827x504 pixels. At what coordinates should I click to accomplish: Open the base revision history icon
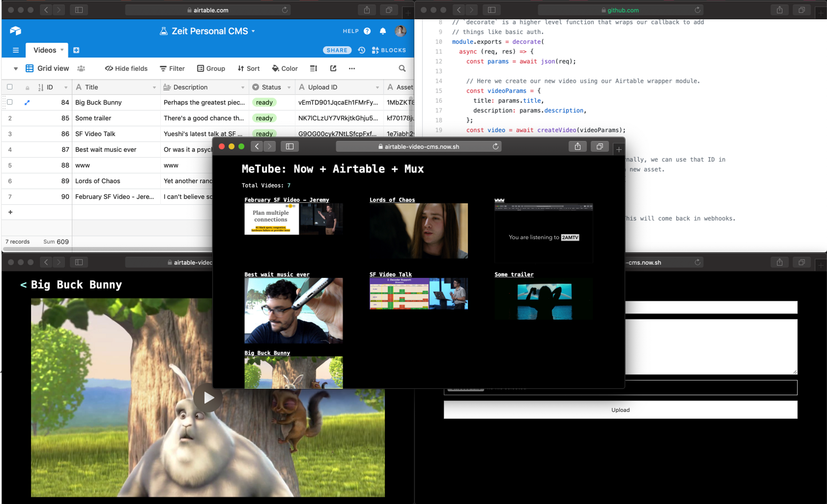pyautogui.click(x=361, y=50)
